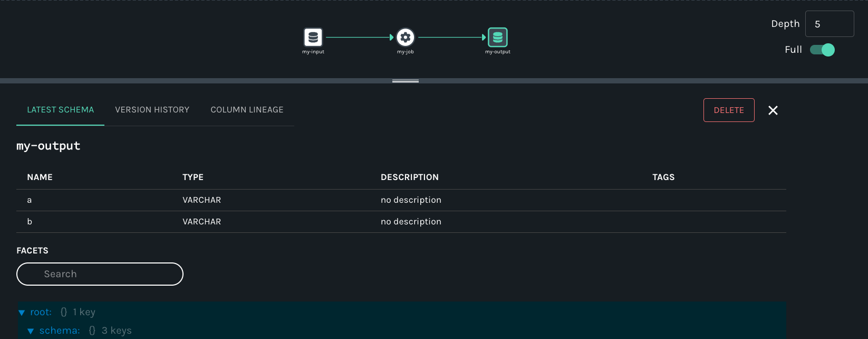Close the dataset detail panel
This screenshot has width=868, height=339.
[x=773, y=110]
